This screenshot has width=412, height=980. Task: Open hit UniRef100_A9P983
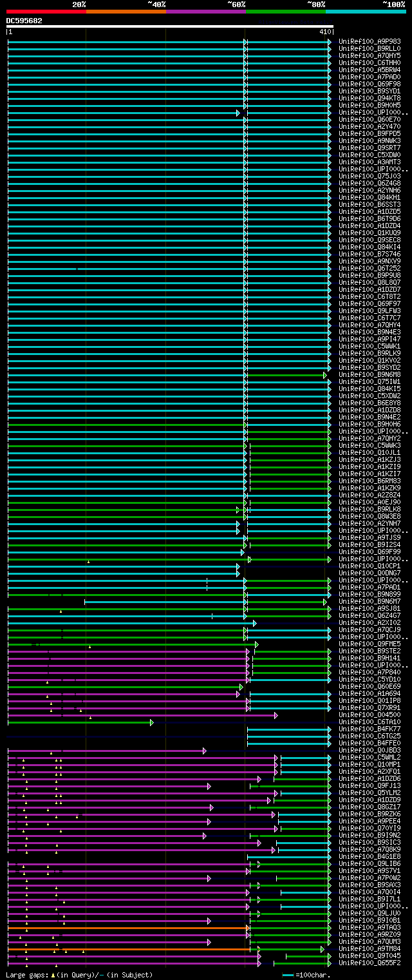coord(371,41)
